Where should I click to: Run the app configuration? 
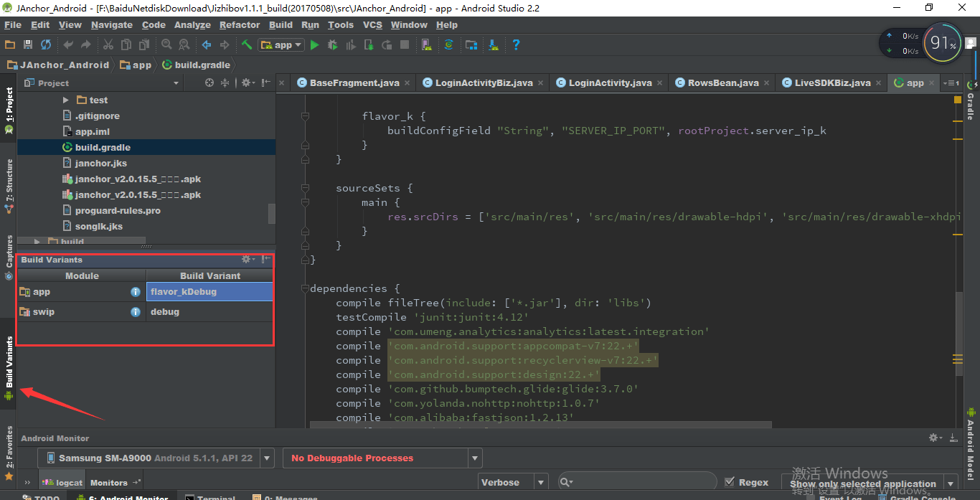tap(316, 44)
